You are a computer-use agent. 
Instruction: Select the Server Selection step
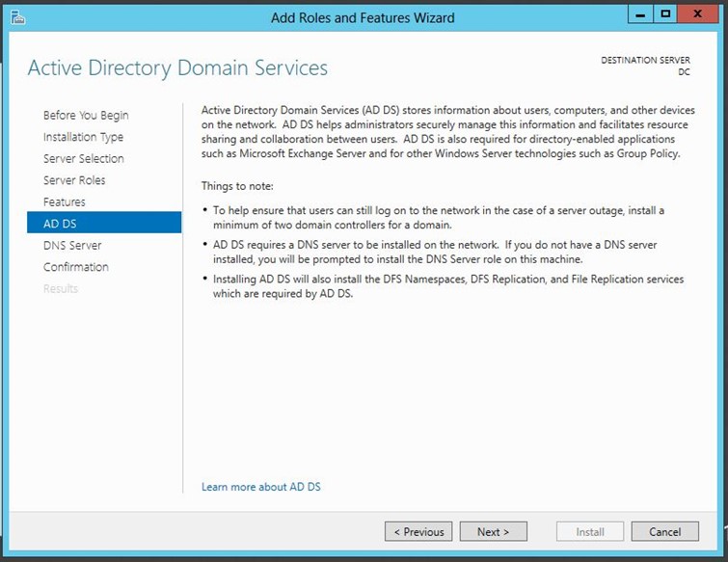[x=84, y=159]
